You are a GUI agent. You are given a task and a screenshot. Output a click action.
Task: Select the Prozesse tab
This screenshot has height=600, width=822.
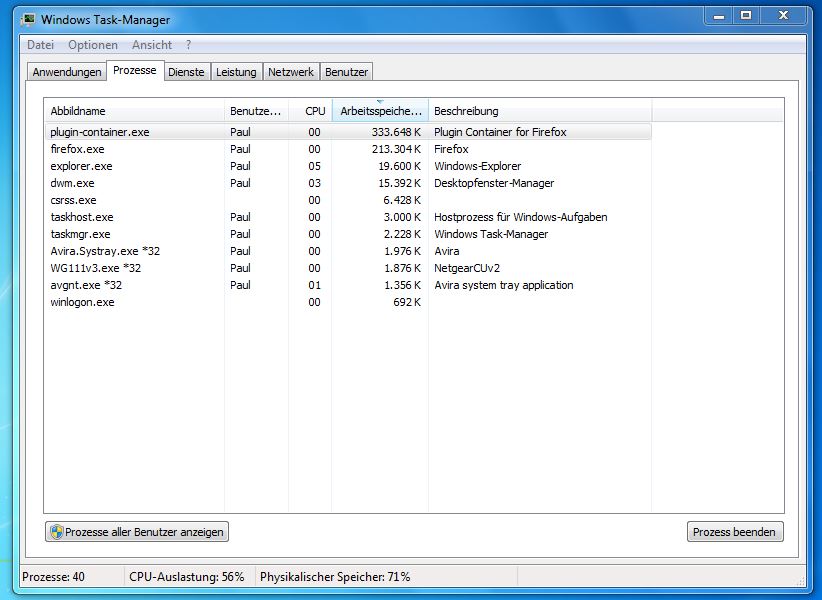[135, 70]
